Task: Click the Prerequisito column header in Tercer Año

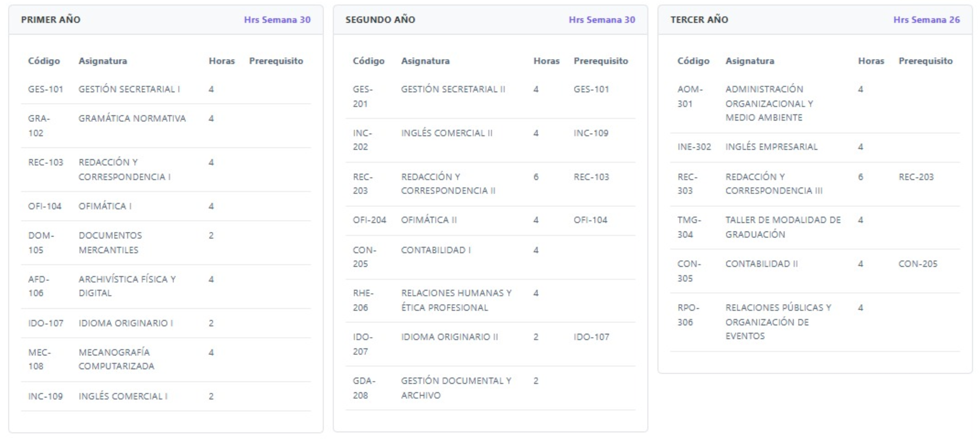Action: coord(925,61)
